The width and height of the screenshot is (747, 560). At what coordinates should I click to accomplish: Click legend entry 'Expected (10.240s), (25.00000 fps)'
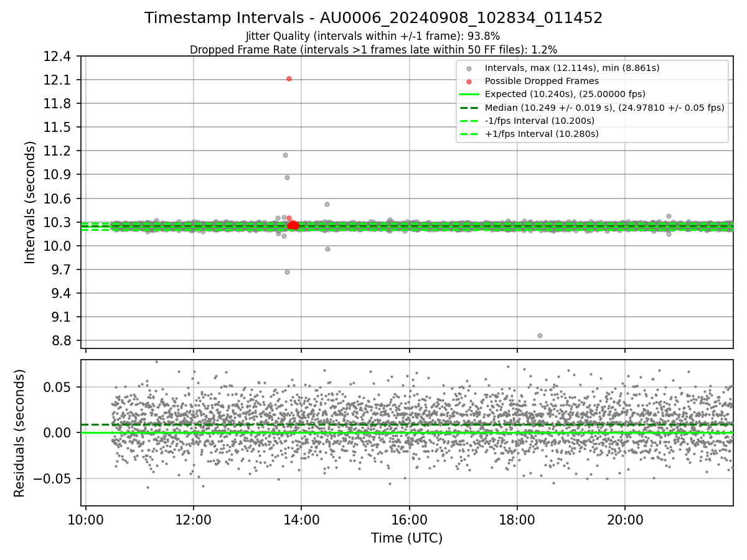click(565, 94)
